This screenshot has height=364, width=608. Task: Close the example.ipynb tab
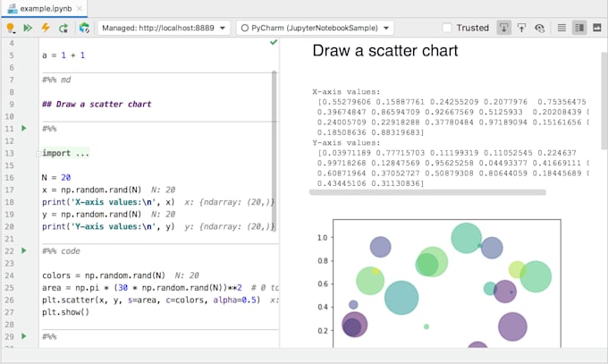pyautogui.click(x=80, y=9)
